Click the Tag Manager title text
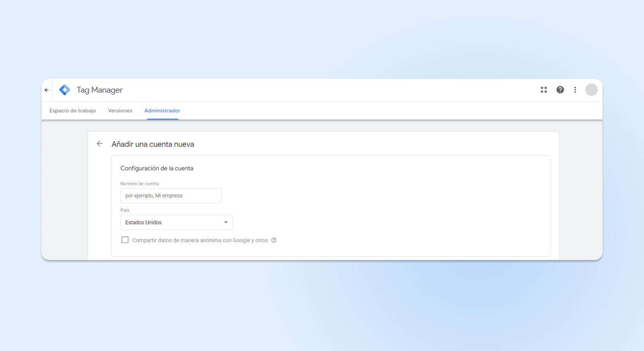The image size is (644, 351). [x=99, y=90]
